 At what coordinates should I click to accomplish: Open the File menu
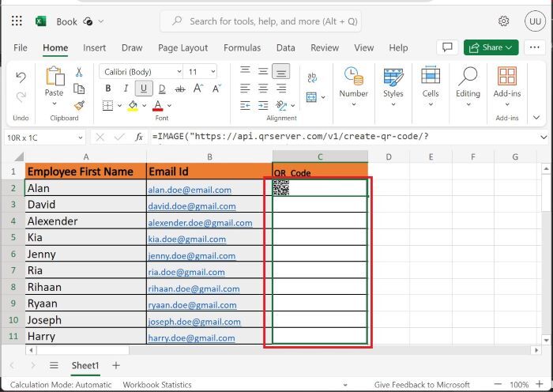coord(20,47)
